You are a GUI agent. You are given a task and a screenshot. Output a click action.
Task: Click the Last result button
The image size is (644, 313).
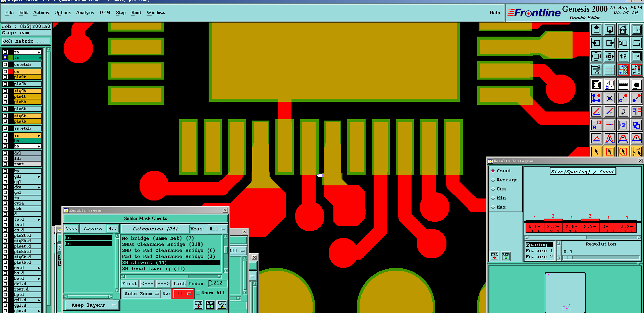point(179,284)
